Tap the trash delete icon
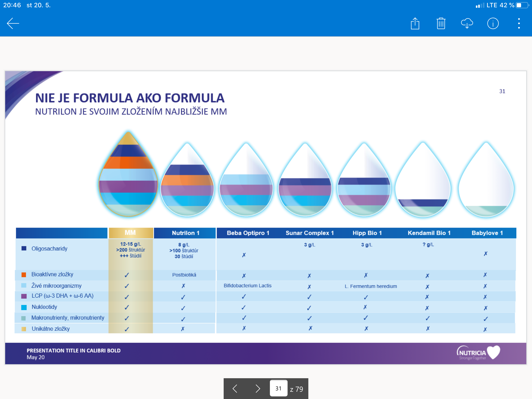532x399 pixels. click(x=441, y=24)
